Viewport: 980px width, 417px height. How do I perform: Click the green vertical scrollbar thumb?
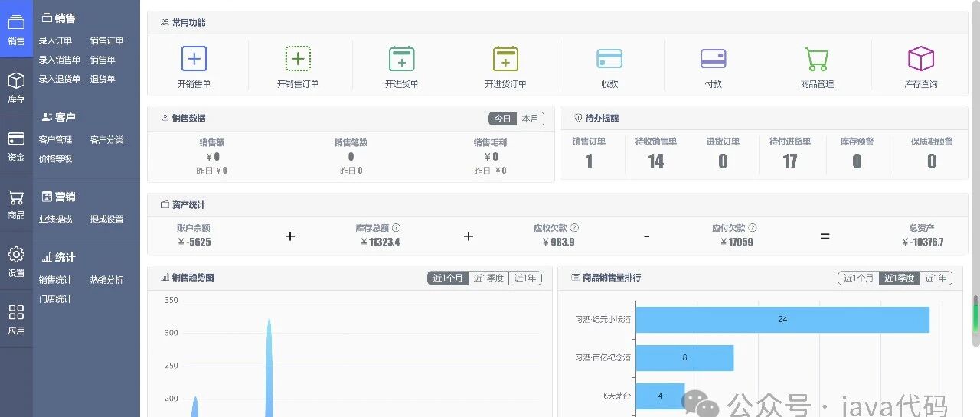click(x=976, y=314)
